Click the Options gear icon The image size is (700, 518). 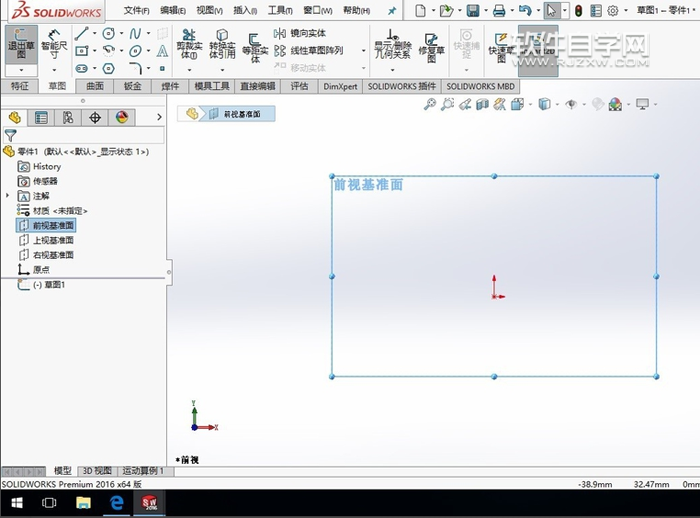pos(613,10)
